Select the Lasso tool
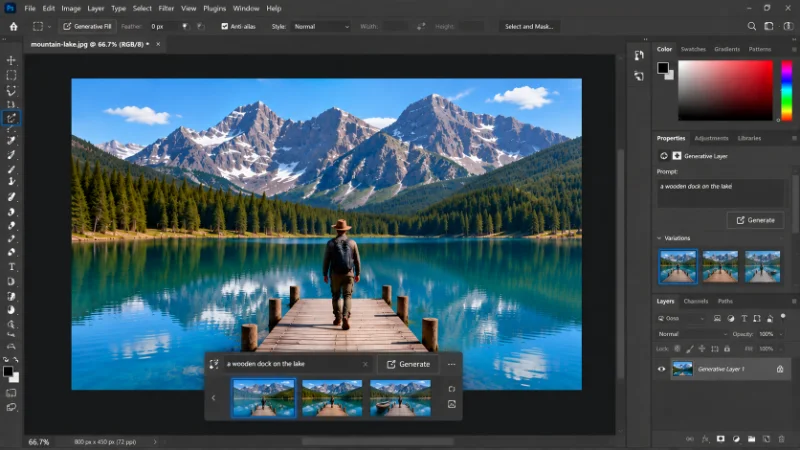The image size is (800, 450). 11,91
